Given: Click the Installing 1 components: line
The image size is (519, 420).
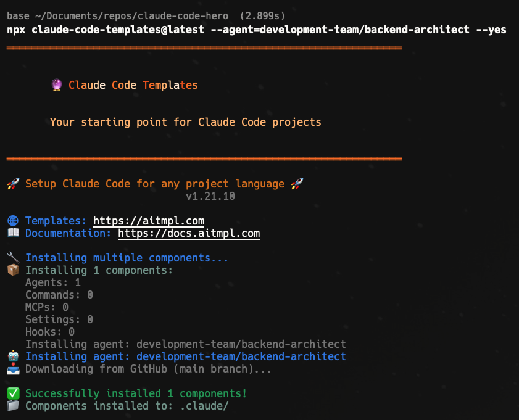Looking at the screenshot, I should click(x=99, y=270).
